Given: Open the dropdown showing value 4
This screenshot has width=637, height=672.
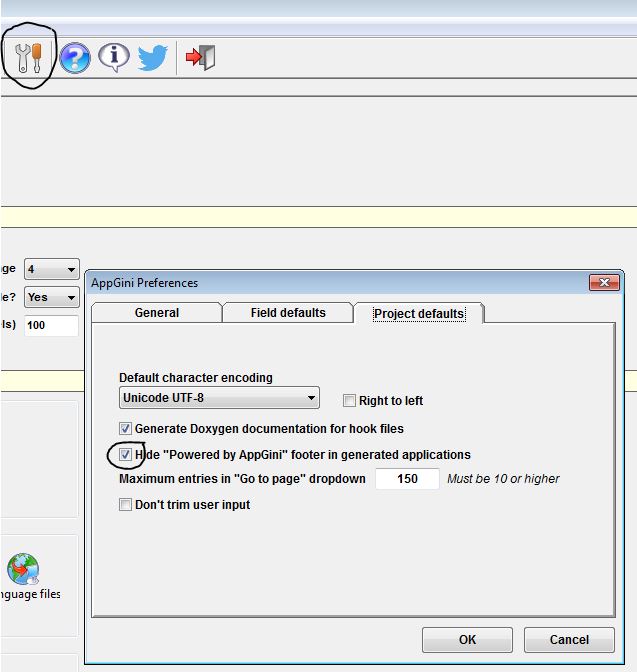Looking at the screenshot, I should tap(52, 269).
